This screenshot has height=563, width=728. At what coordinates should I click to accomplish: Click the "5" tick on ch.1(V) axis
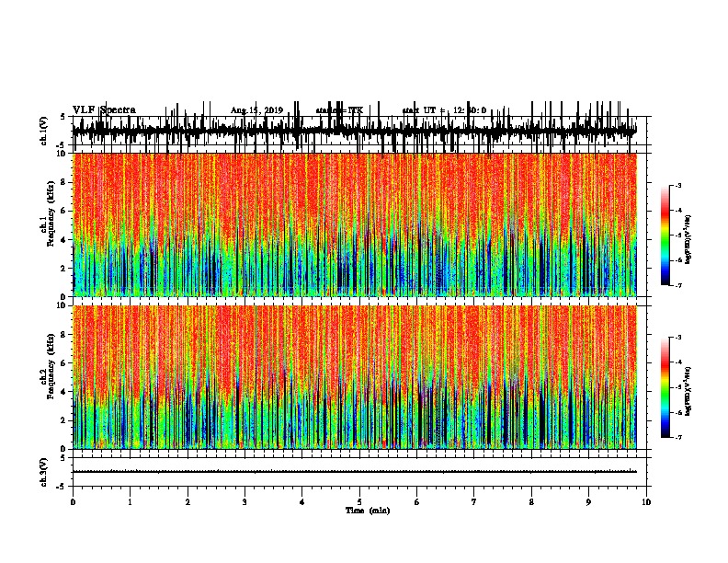pyautogui.click(x=63, y=117)
